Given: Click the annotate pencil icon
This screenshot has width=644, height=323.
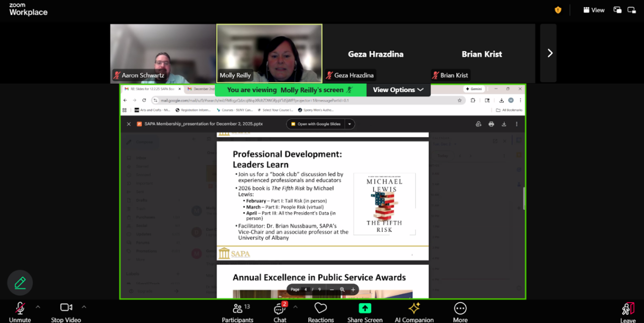Looking at the screenshot, I should (x=20, y=283).
